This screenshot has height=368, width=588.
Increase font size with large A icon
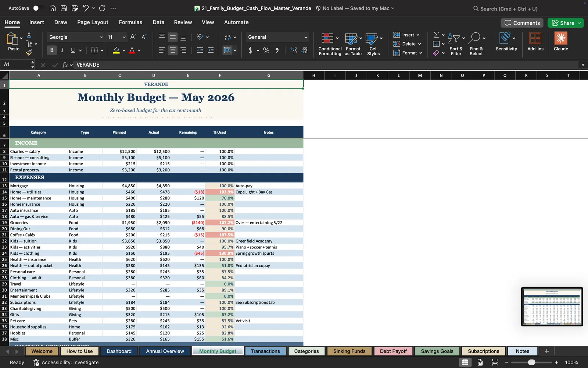click(133, 37)
